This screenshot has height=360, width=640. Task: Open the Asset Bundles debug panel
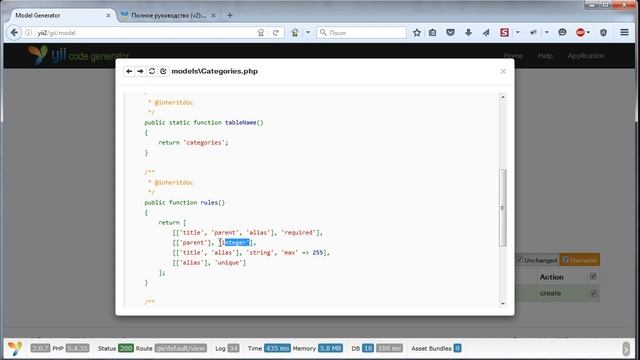(x=436, y=348)
